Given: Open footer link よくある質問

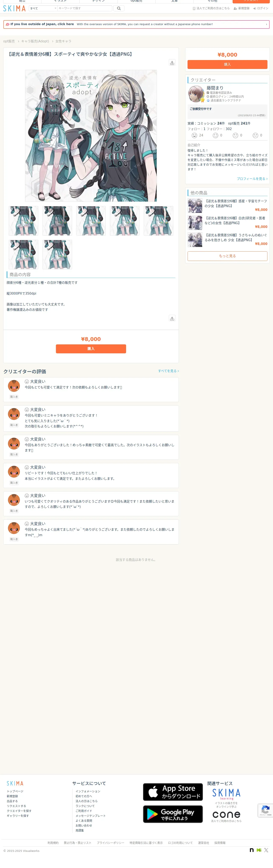Looking at the screenshot, I should pos(84,821).
